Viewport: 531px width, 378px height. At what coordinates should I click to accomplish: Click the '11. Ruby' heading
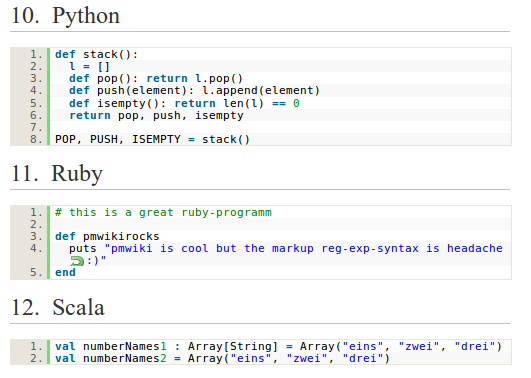pos(57,173)
